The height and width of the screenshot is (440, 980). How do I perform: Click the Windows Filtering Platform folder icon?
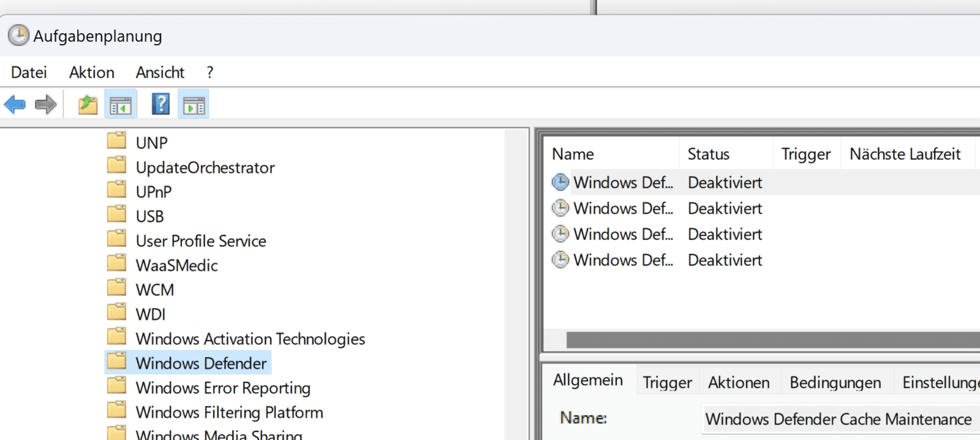(x=116, y=410)
